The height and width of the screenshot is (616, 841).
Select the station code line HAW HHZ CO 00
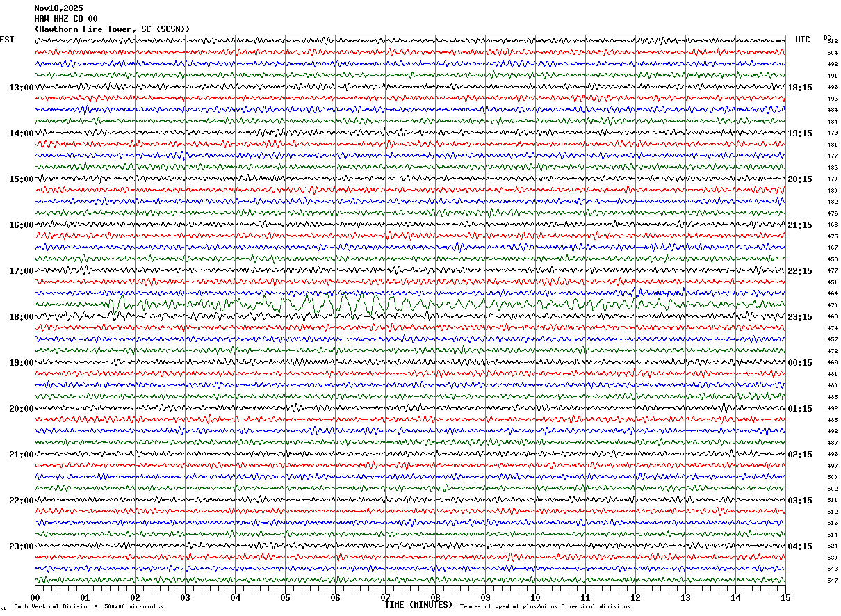[x=66, y=19]
